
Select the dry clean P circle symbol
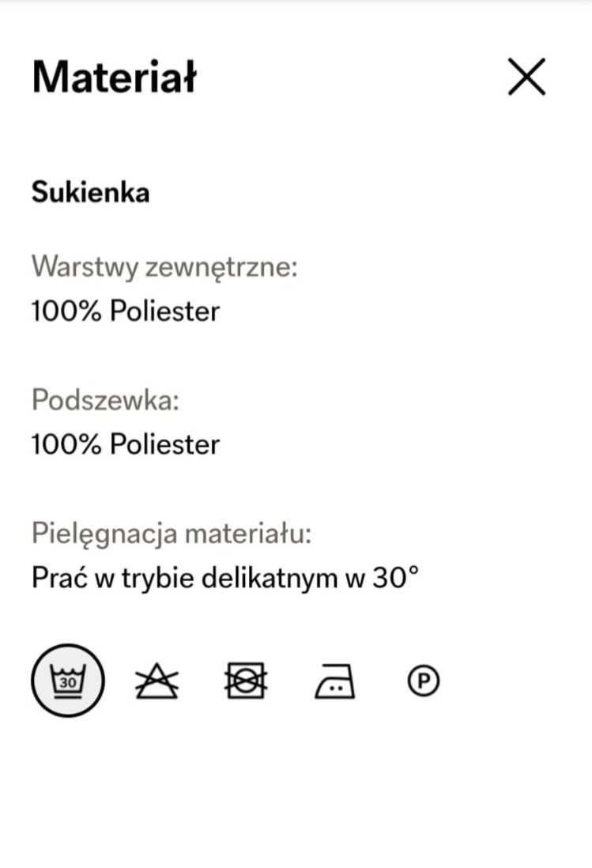tap(424, 681)
